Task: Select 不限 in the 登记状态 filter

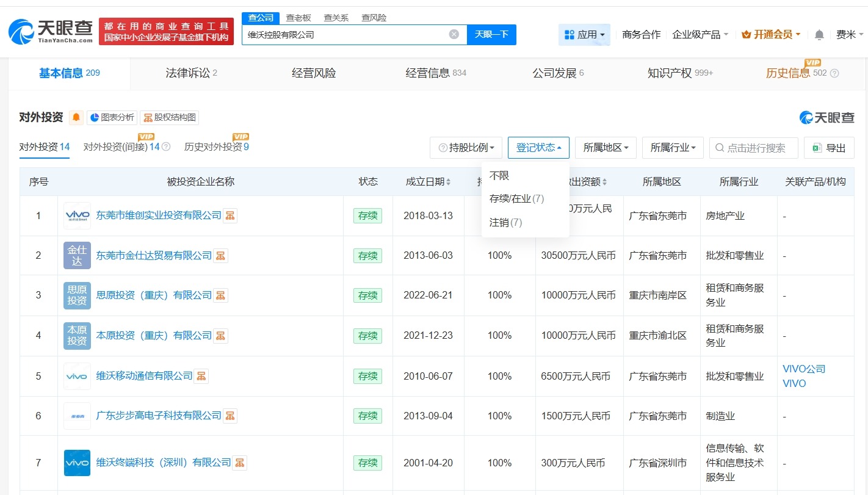Action: (x=499, y=176)
